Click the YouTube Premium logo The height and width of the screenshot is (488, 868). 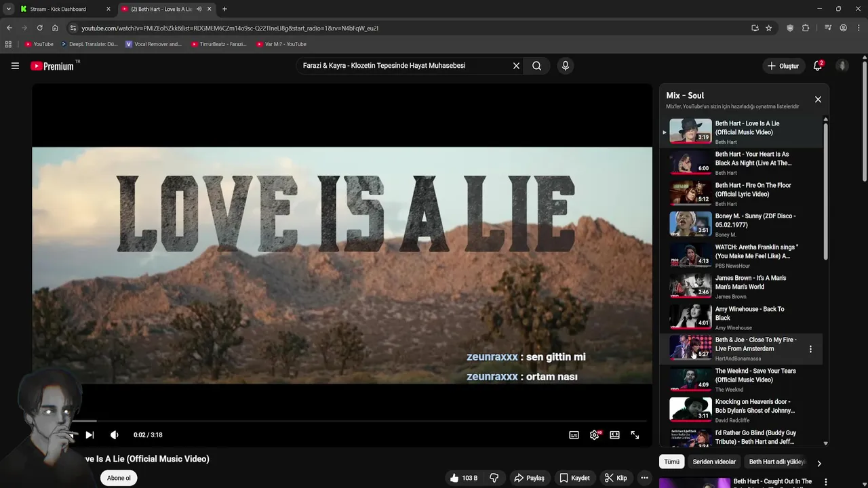52,66
